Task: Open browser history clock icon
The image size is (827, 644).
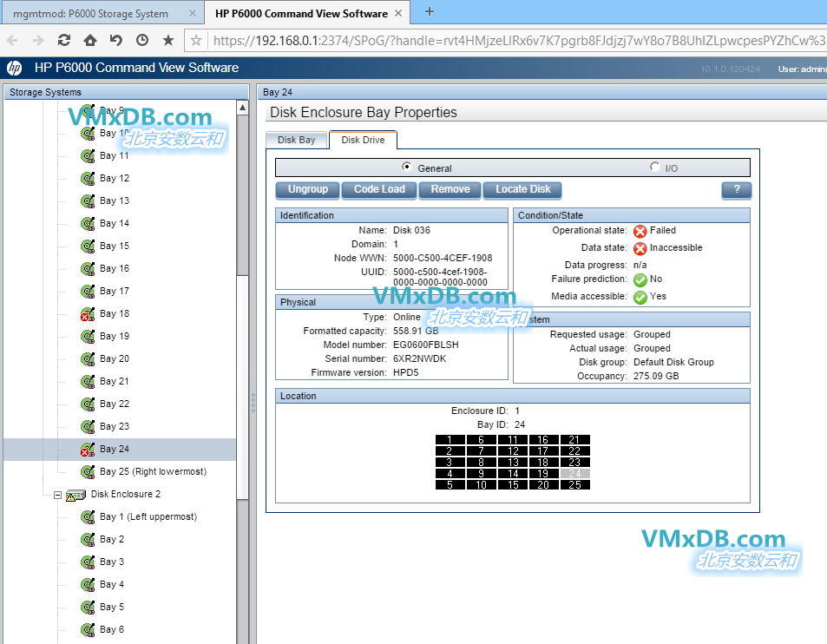Action: [x=141, y=40]
